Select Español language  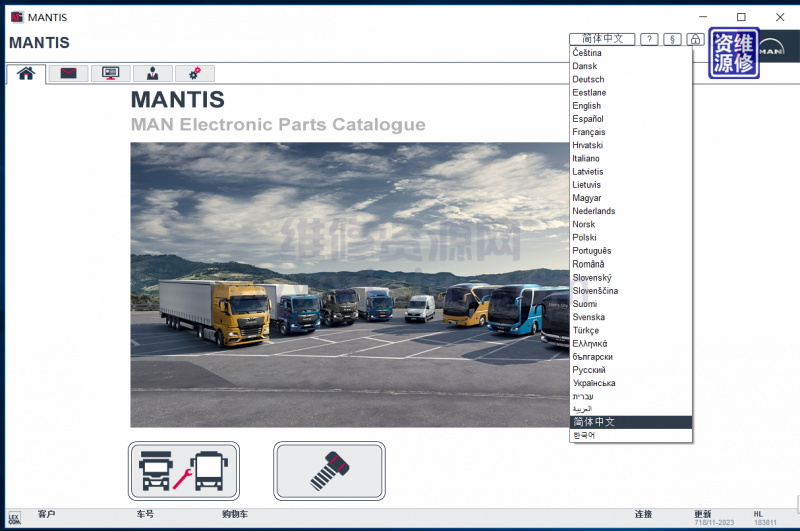[631, 119]
